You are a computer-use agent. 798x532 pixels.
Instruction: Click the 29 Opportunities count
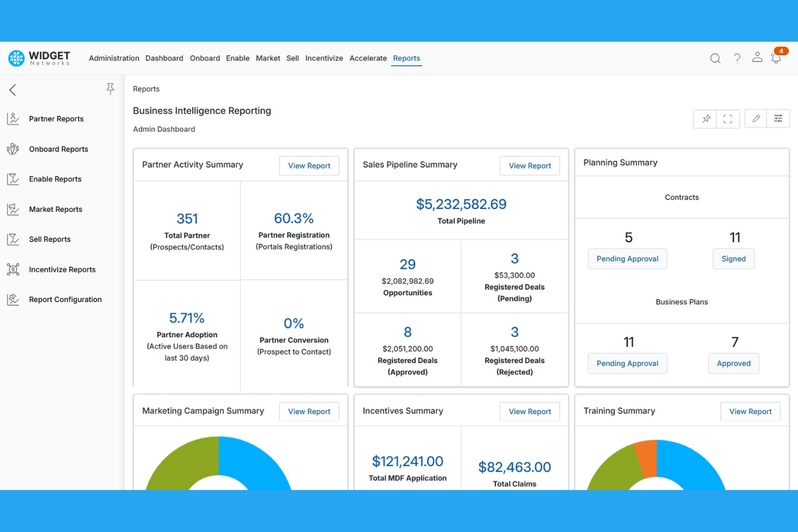tap(408, 264)
